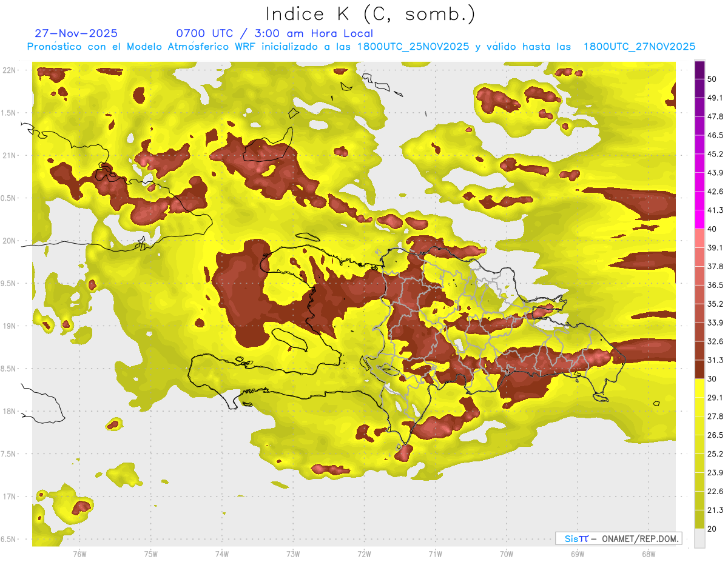The height and width of the screenshot is (562, 728).
Task: Click the color scale value "46.5"
Action: coord(715,135)
